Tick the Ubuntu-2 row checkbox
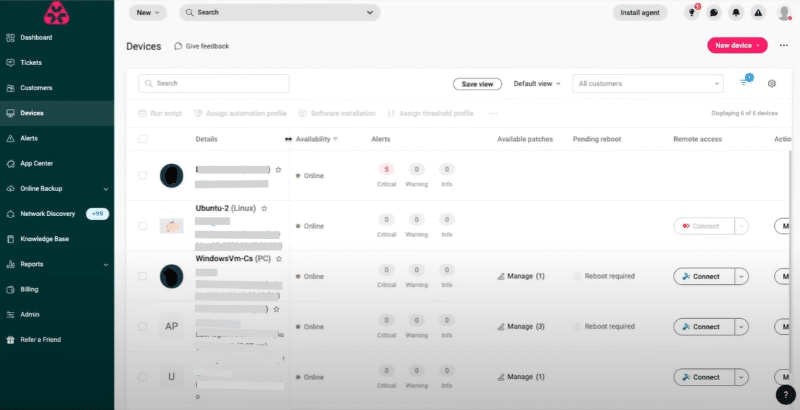The width and height of the screenshot is (800, 410). [x=143, y=226]
